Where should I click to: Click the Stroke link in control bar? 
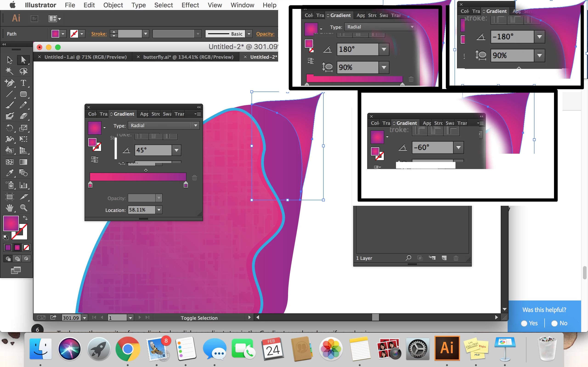99,34
